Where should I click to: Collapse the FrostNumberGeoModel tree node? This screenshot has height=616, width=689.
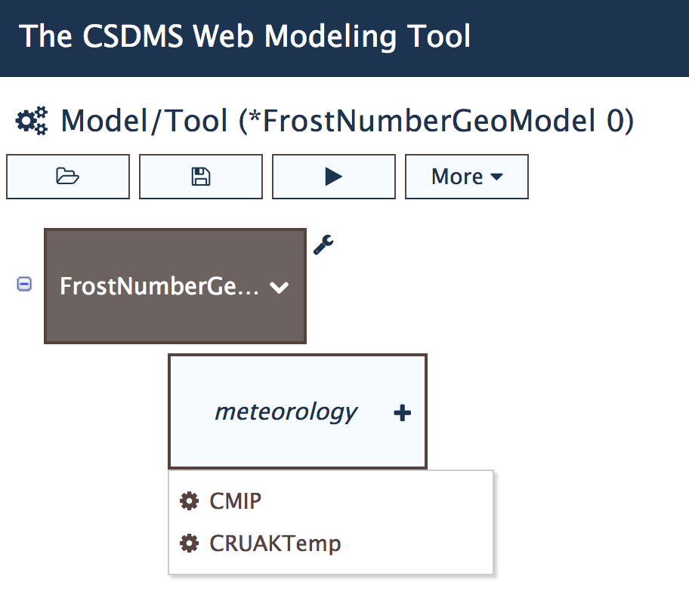(x=24, y=284)
